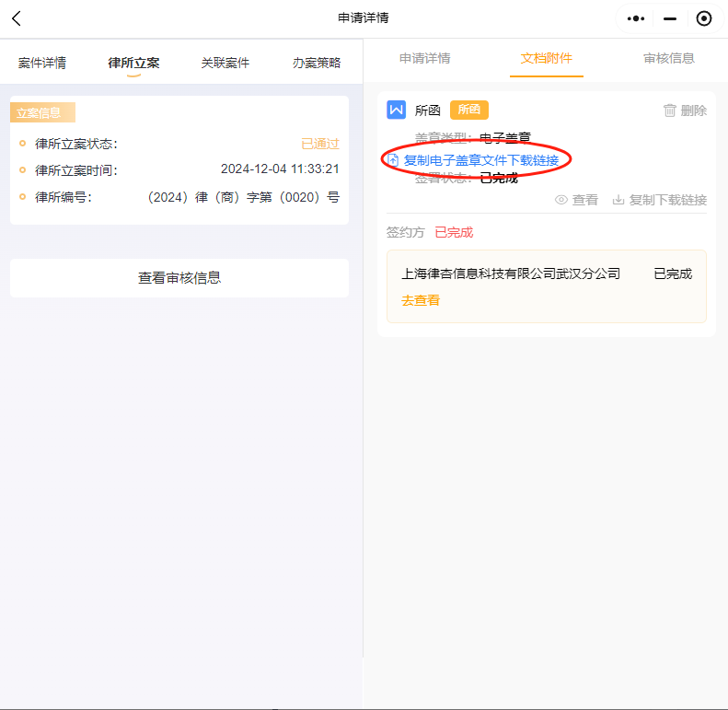Switch to the 案件详情 tab
The image size is (728, 710).
(42, 63)
